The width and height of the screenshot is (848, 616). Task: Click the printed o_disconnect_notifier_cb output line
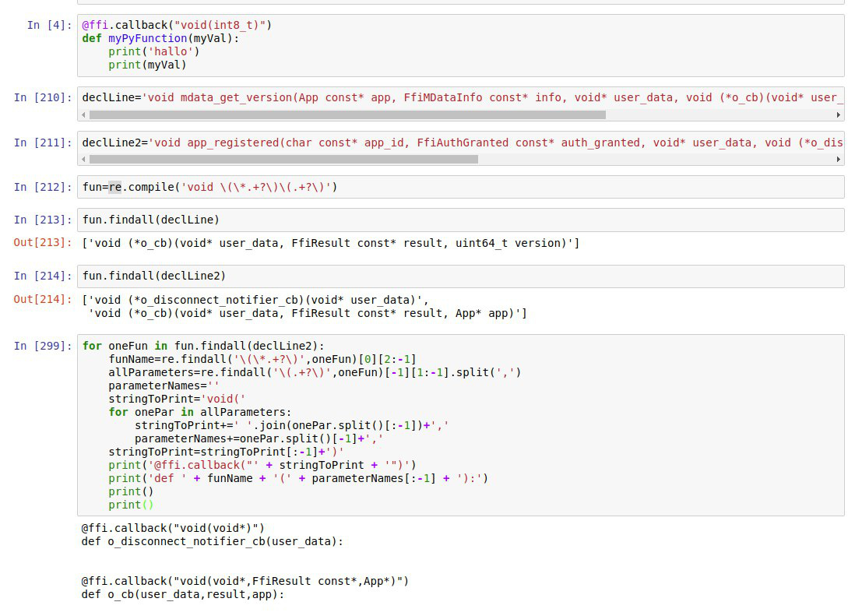pos(212,541)
